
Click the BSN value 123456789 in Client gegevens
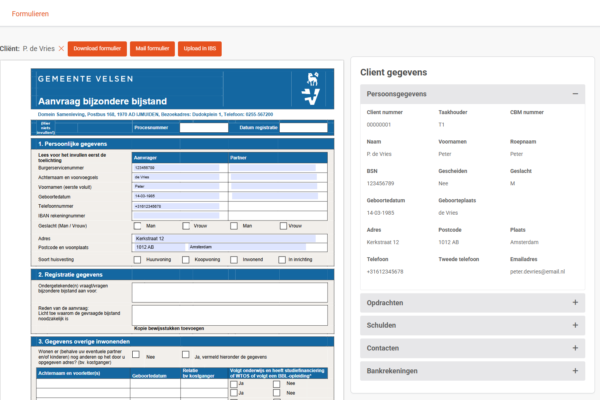380,184
